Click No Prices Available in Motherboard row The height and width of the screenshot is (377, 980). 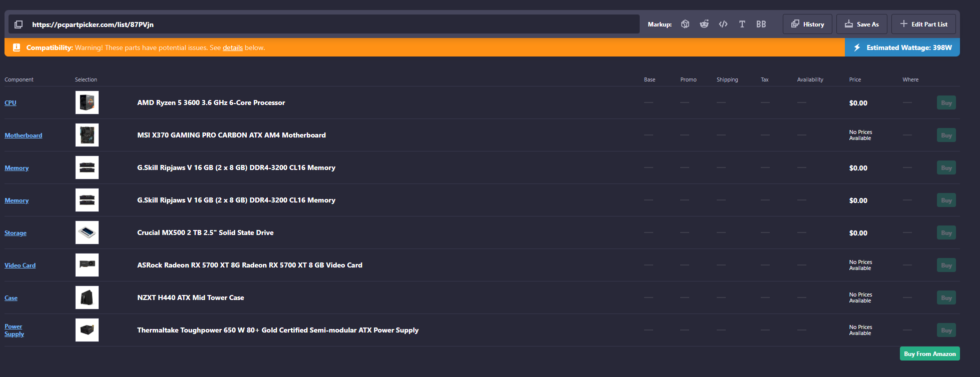pyautogui.click(x=861, y=135)
